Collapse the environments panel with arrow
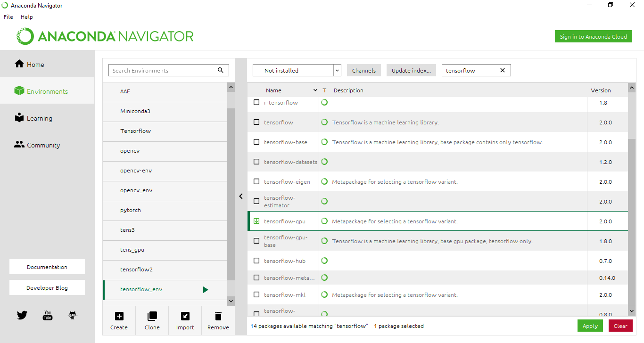The image size is (644, 343). 241,196
